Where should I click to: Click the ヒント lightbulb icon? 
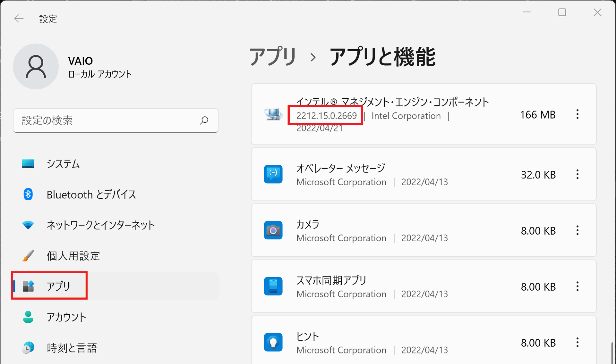273,343
